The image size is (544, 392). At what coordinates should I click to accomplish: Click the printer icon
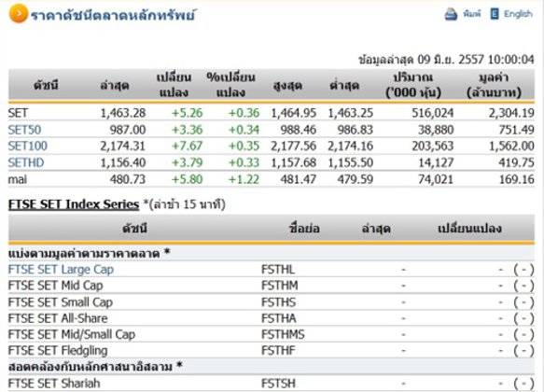[451, 14]
